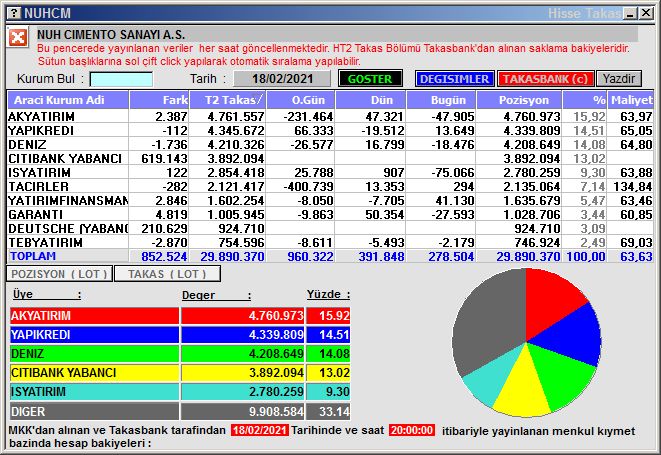Click the Kurum Bul search input field
Image resolution: width=661 pixels, height=455 pixels.
click(121, 79)
